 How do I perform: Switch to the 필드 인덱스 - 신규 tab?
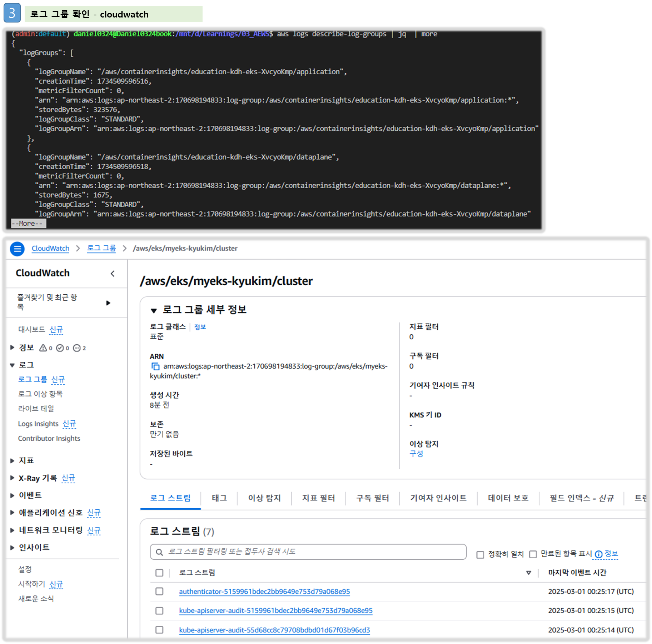[x=582, y=498]
